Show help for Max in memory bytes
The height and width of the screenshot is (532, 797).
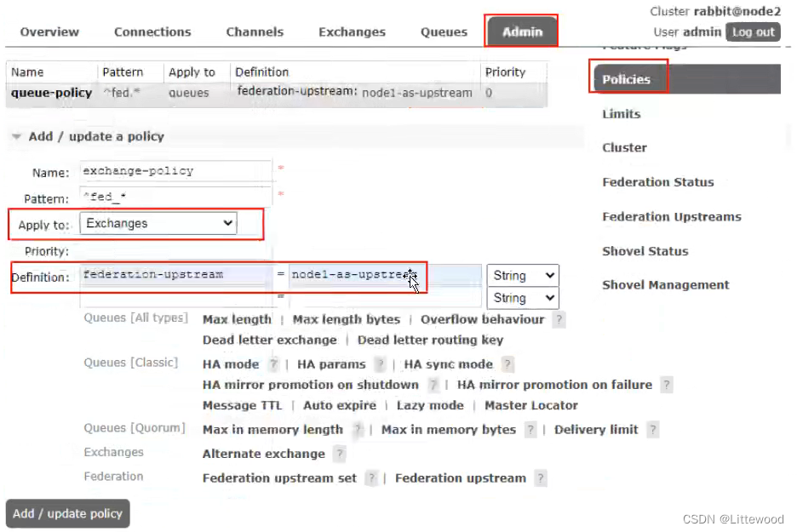(x=530, y=430)
